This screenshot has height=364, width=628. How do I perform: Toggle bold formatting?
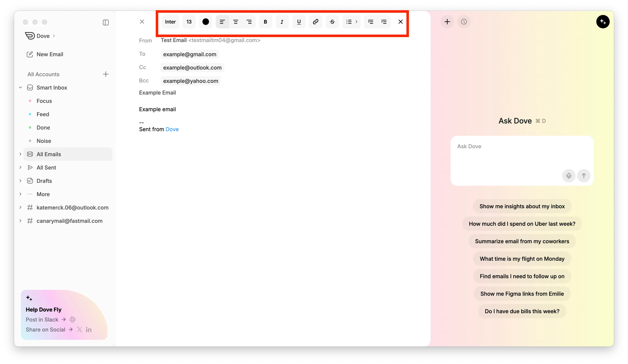(265, 22)
